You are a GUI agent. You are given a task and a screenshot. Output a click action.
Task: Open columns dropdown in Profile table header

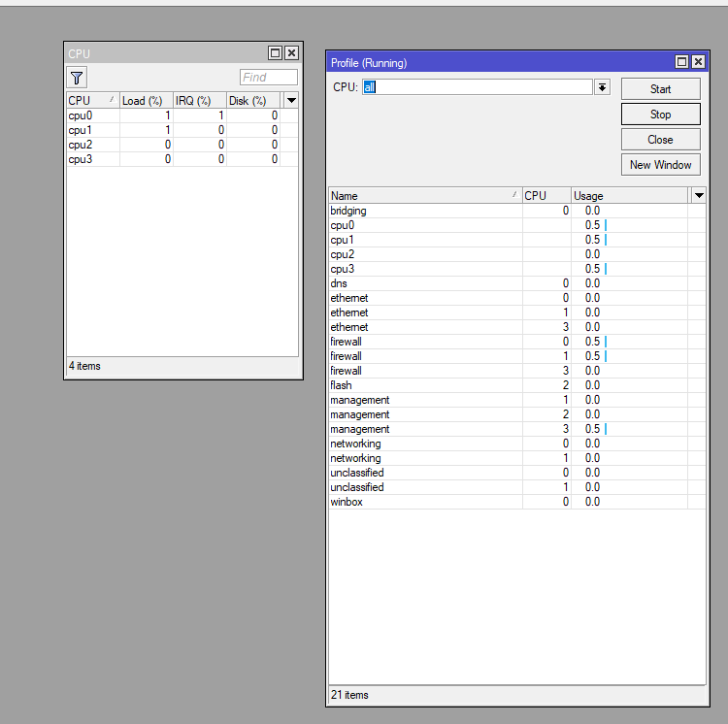pos(699,196)
